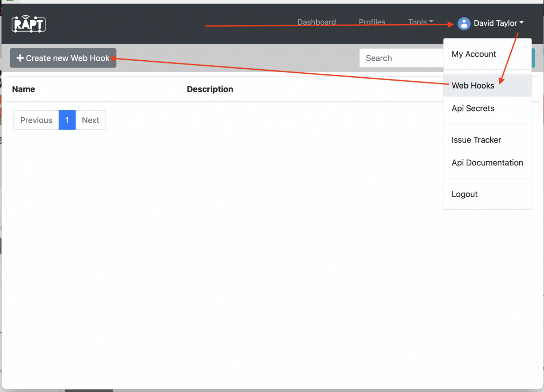Log out using the Logout menu item
The image size is (544, 392).
pyautogui.click(x=464, y=195)
